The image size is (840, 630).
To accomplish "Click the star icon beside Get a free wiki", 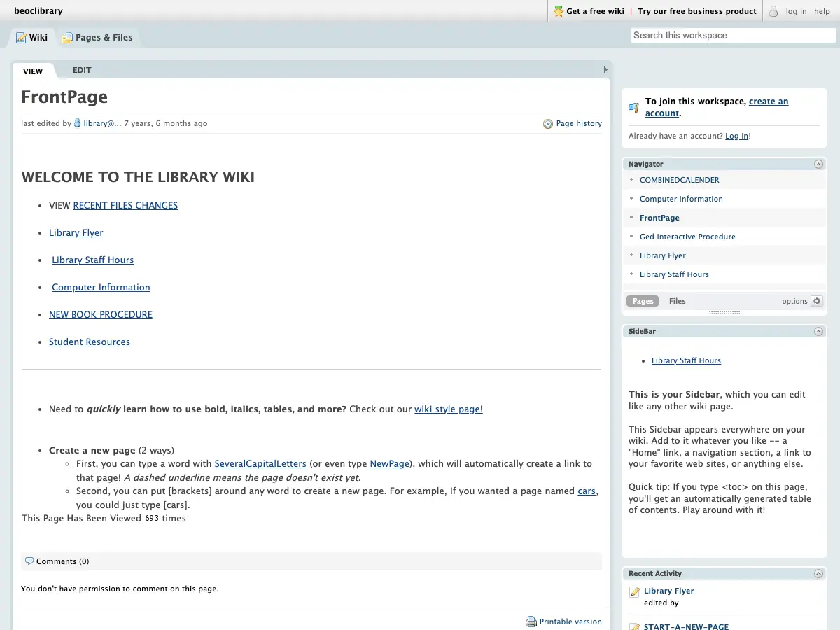I will (x=559, y=11).
